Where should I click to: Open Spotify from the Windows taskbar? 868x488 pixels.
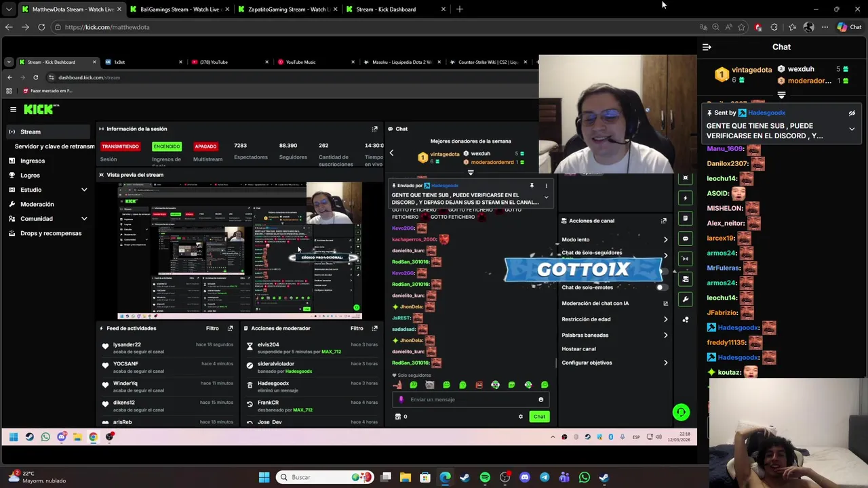point(485,477)
